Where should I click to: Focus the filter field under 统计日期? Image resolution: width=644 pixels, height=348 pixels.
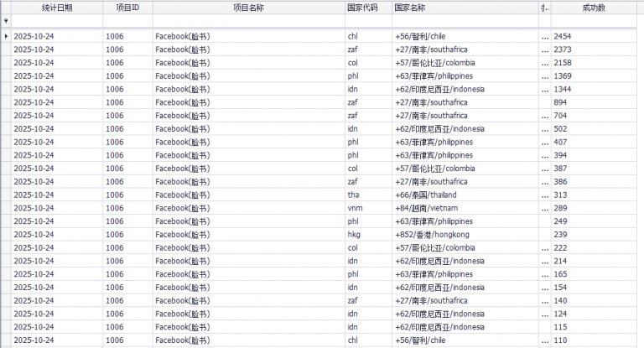pyautogui.click(x=57, y=21)
